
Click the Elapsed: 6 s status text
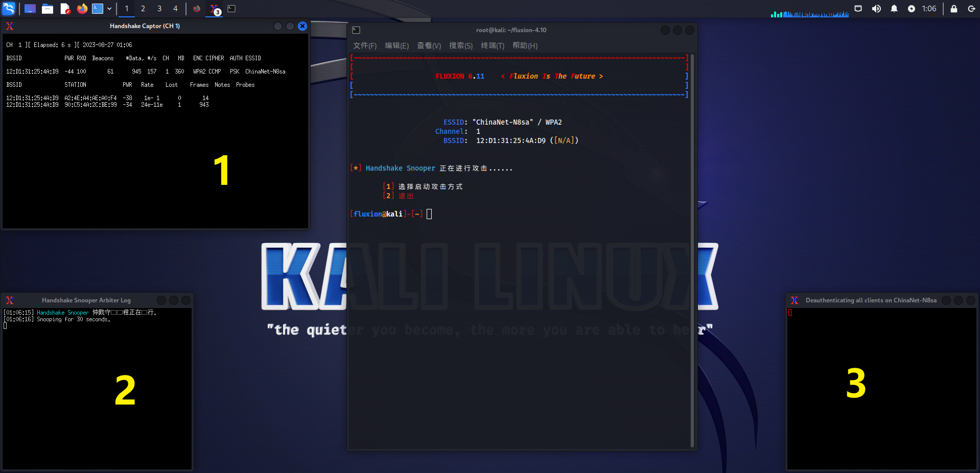[x=52, y=45]
